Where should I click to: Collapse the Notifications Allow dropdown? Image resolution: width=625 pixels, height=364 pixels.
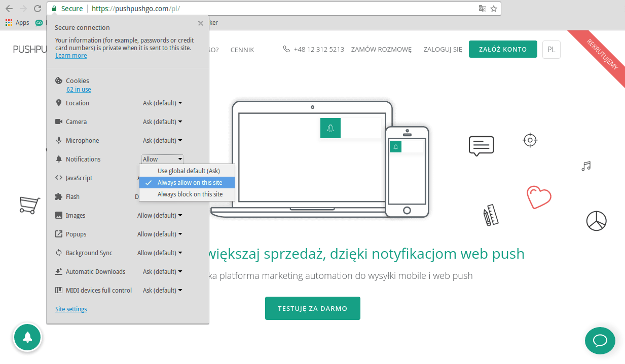[162, 159]
